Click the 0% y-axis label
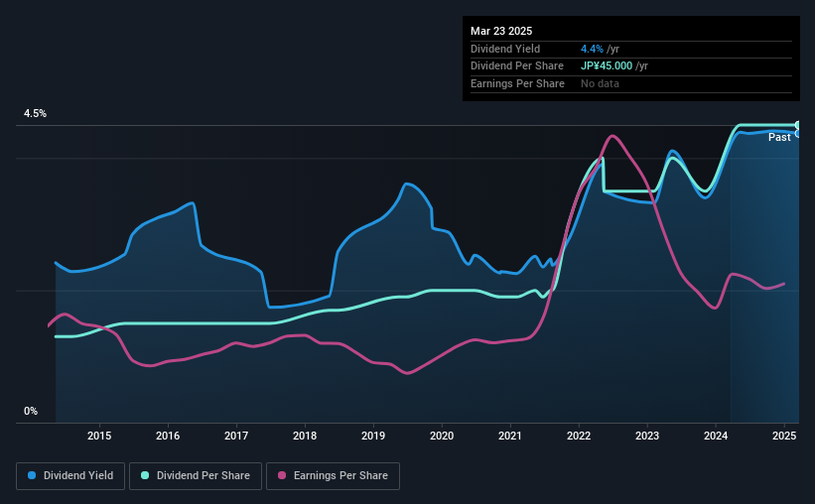The width and height of the screenshot is (815, 504). pos(31,411)
